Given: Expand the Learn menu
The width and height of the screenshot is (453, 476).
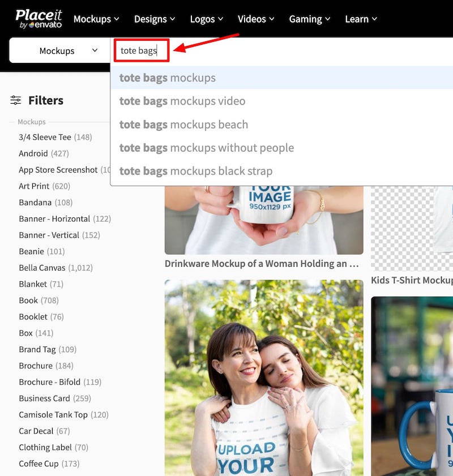Looking at the screenshot, I should pos(361,19).
